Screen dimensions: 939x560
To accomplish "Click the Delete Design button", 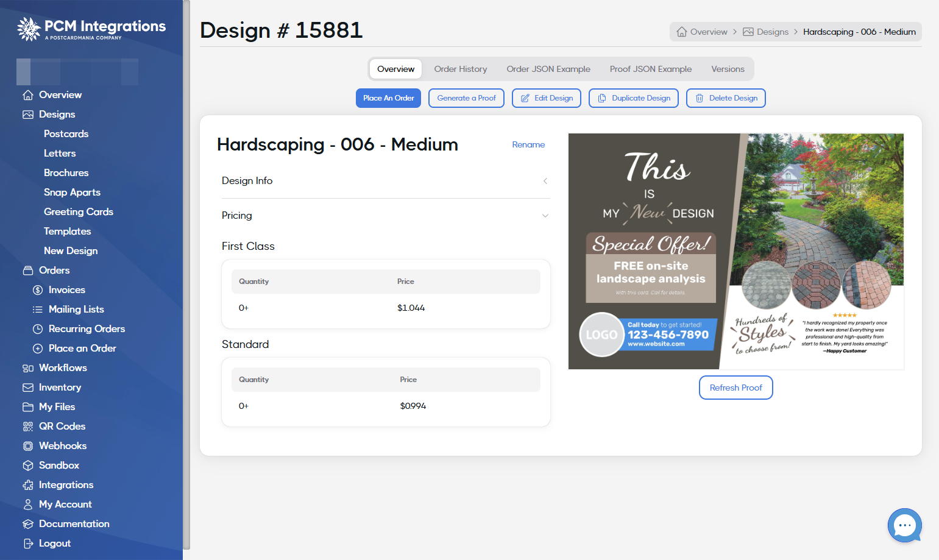I will point(726,98).
